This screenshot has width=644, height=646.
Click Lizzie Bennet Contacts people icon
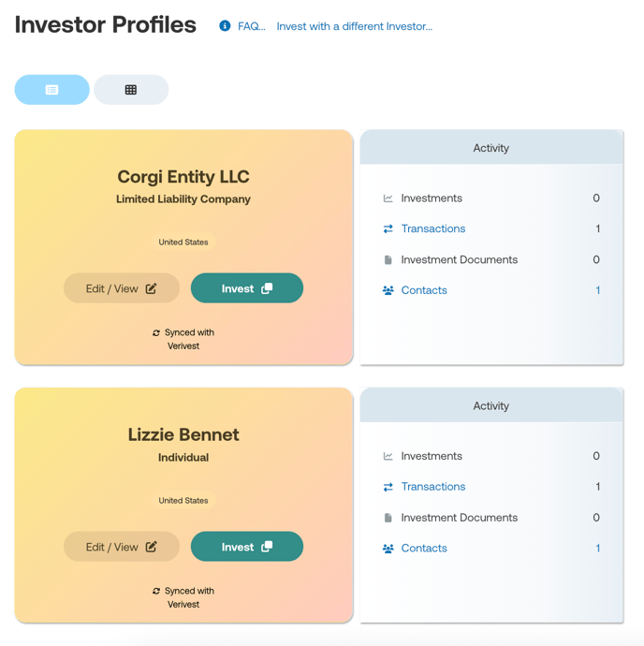click(x=388, y=549)
